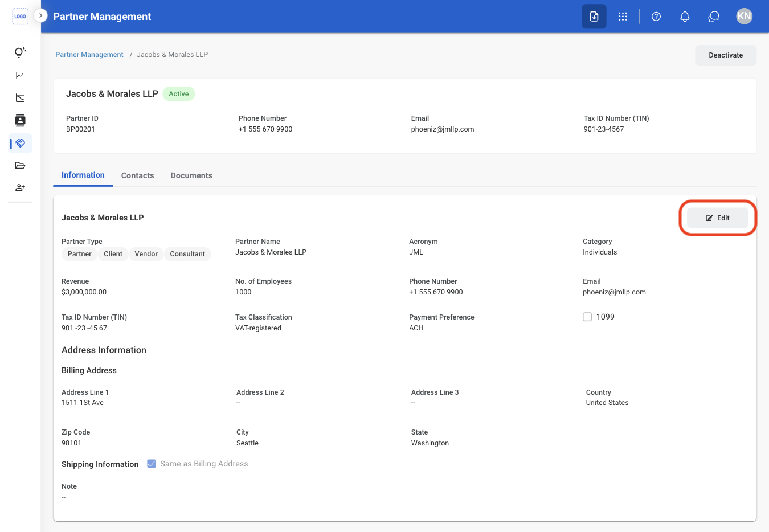Toggle Same as Billing Address checkbox
Screen dimensions: 769x532
tap(152, 464)
